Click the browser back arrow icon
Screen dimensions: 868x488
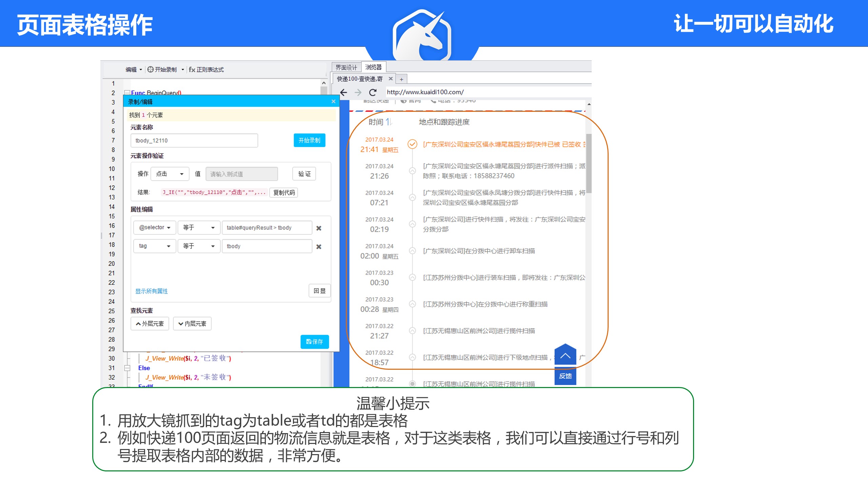pyautogui.click(x=343, y=92)
